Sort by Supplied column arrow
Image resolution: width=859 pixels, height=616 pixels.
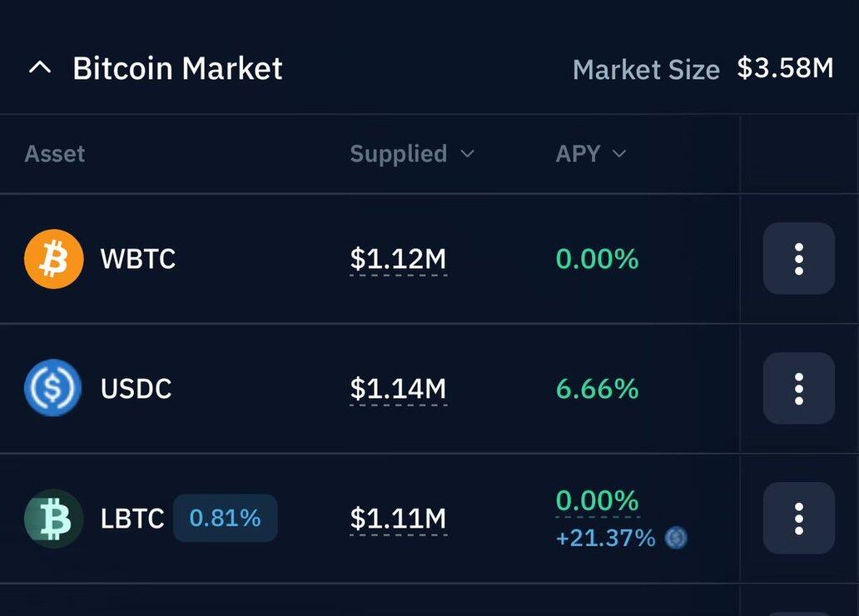[x=467, y=154]
